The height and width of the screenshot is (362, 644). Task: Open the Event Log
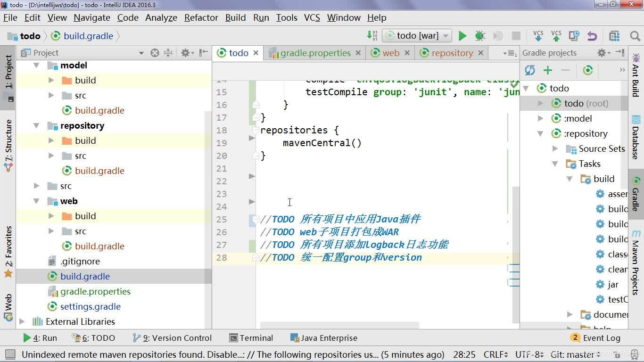(x=595, y=338)
